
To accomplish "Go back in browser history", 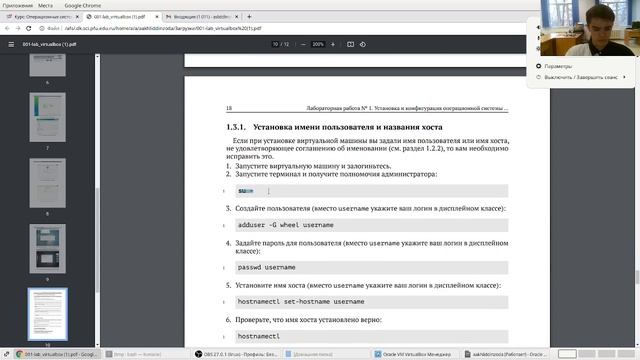I will point(7,28).
